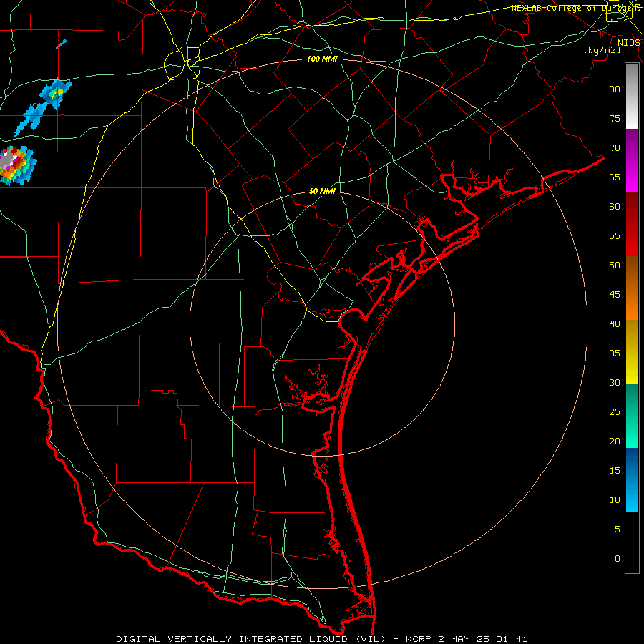Image resolution: width=644 pixels, height=644 pixels.
Task: Click the legend value 15
Action: pyautogui.click(x=615, y=471)
